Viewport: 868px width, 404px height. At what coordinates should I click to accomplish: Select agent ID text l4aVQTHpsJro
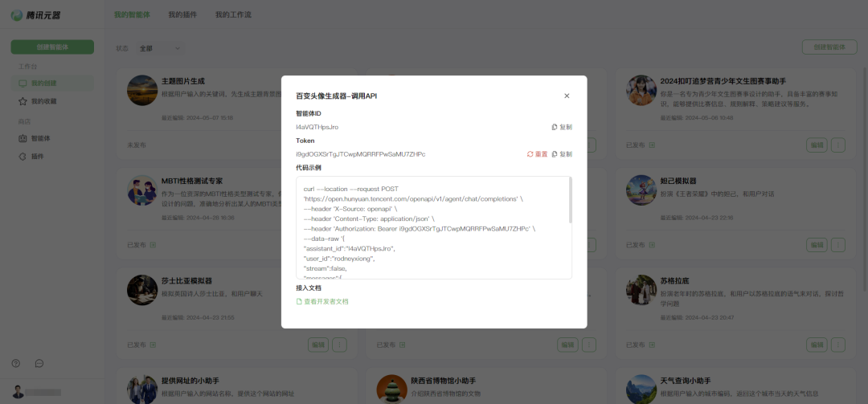click(x=317, y=127)
